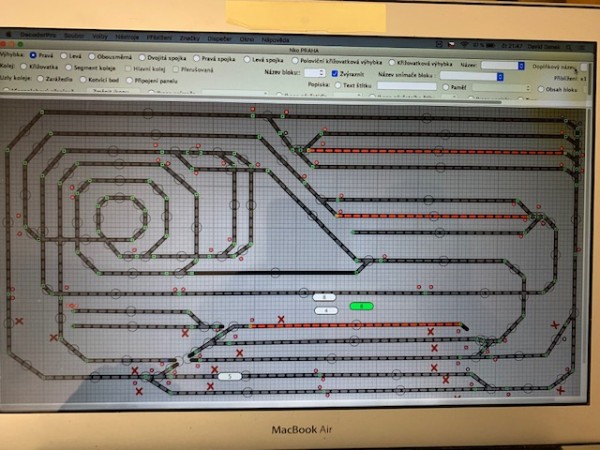Select the Zarážedlo node option

click(x=40, y=78)
